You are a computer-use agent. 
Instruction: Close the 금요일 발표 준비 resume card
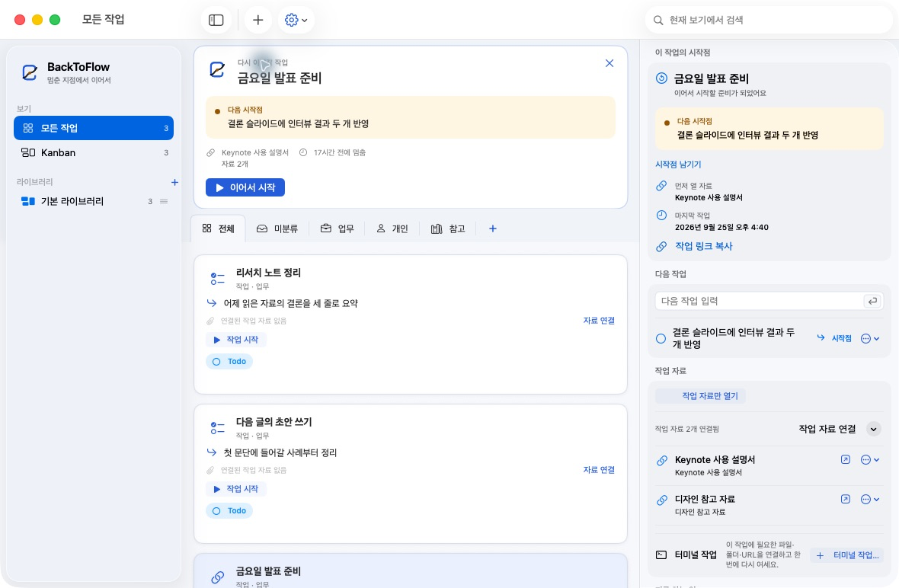(x=609, y=63)
